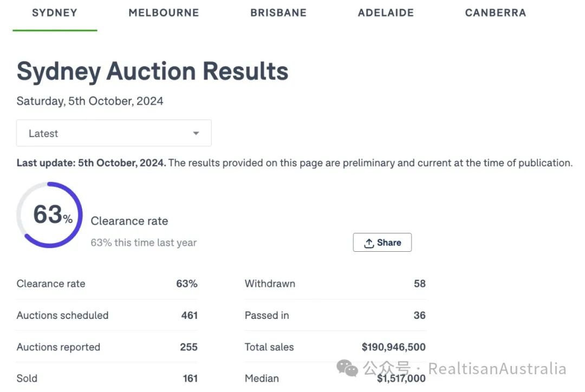Open the Adelaide auction results tab
Viewport: 585px width, 392px height.
tap(386, 12)
